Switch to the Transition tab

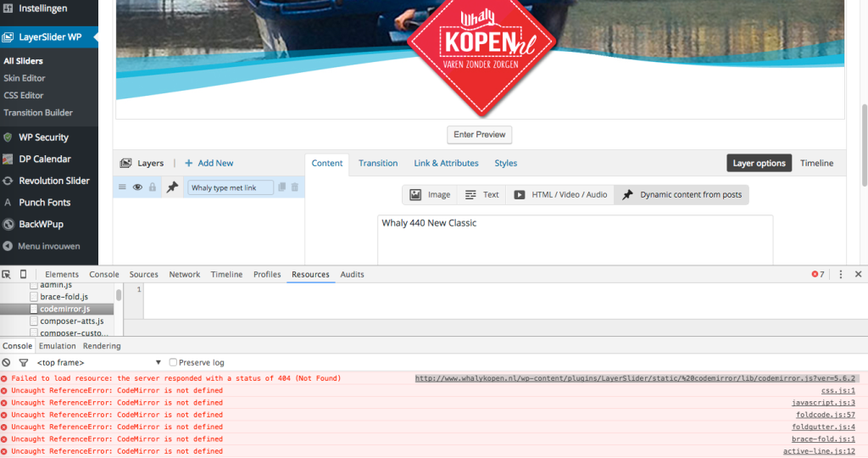[378, 164]
